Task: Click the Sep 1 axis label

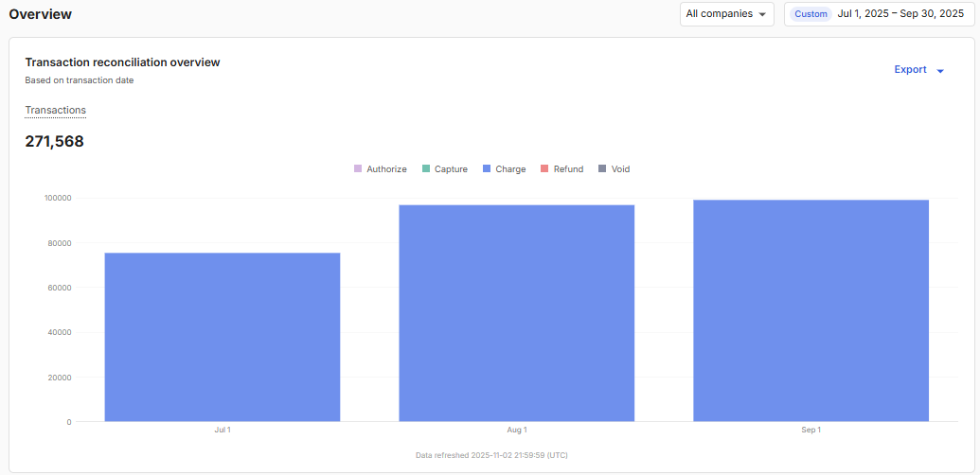Action: 811,431
